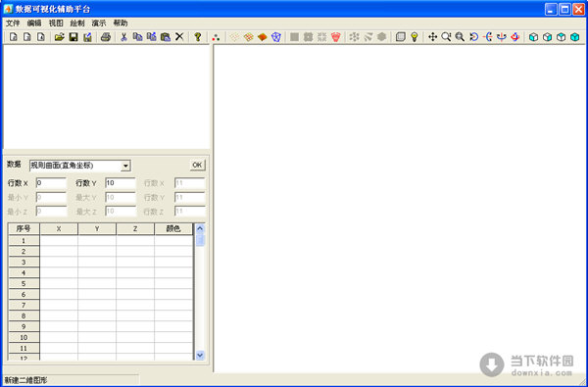
Task: Minimize the 数据可视化辅助平台 window
Action: [551, 9]
